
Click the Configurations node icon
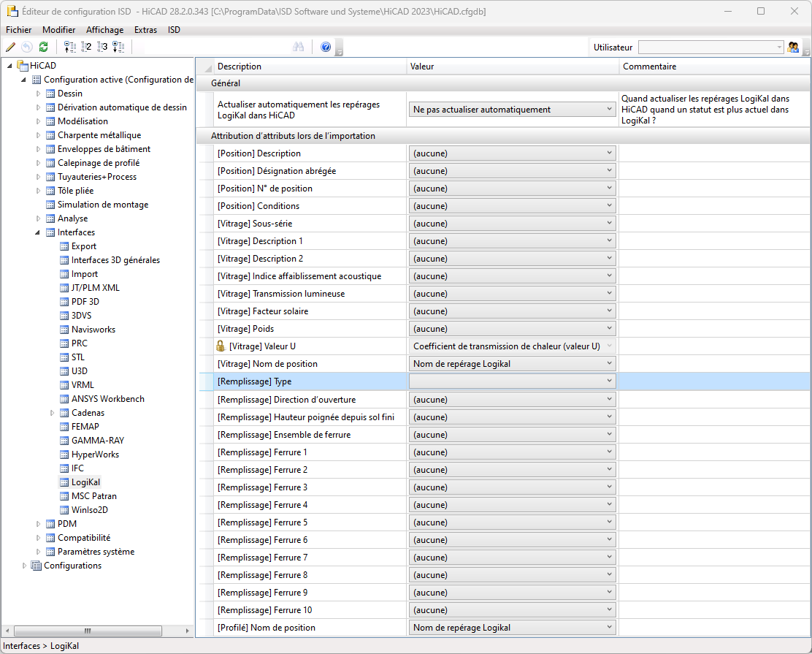[37, 566]
